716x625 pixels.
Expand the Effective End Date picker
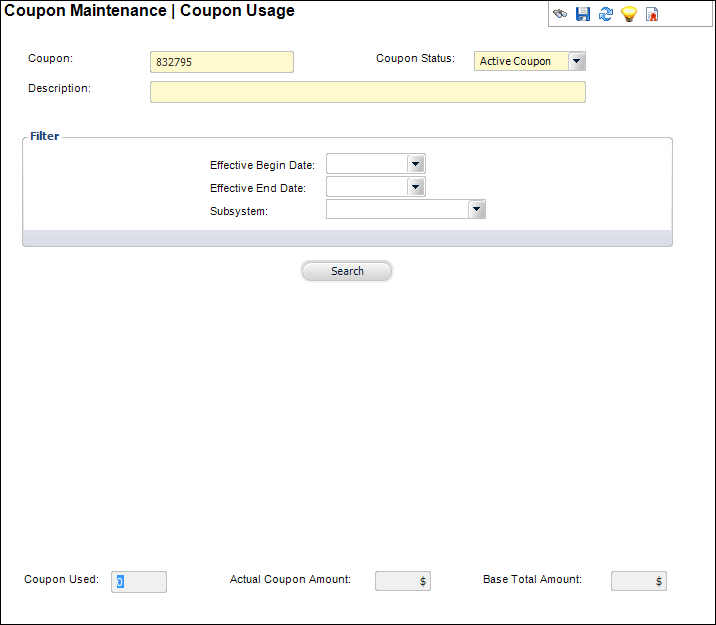point(416,187)
